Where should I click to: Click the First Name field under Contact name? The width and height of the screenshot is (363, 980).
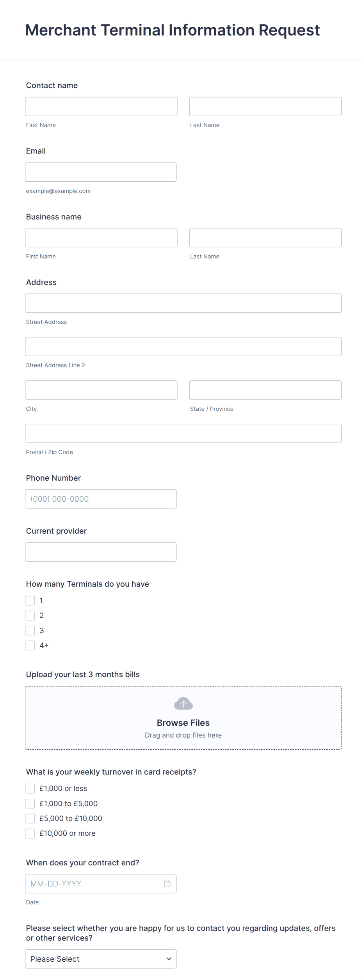101,106
